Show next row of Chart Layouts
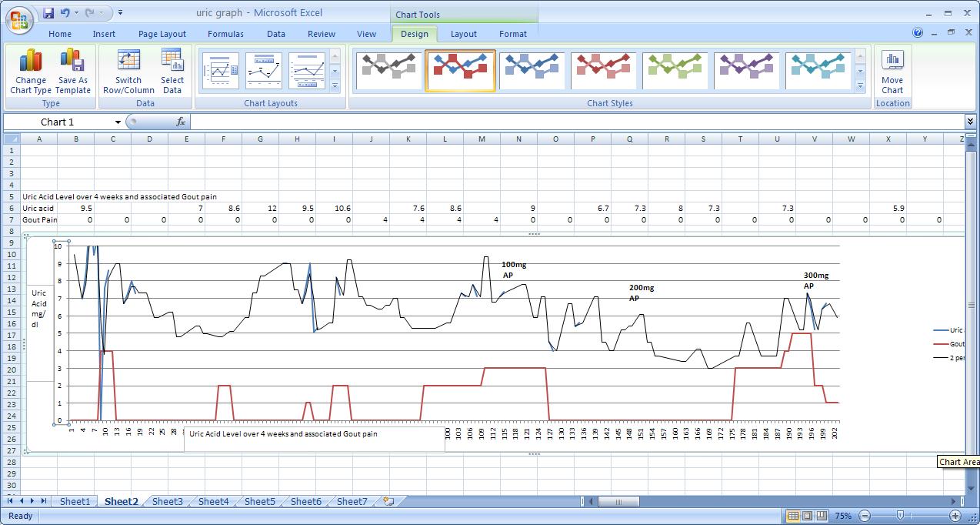The height and width of the screenshot is (525, 980). [335, 71]
